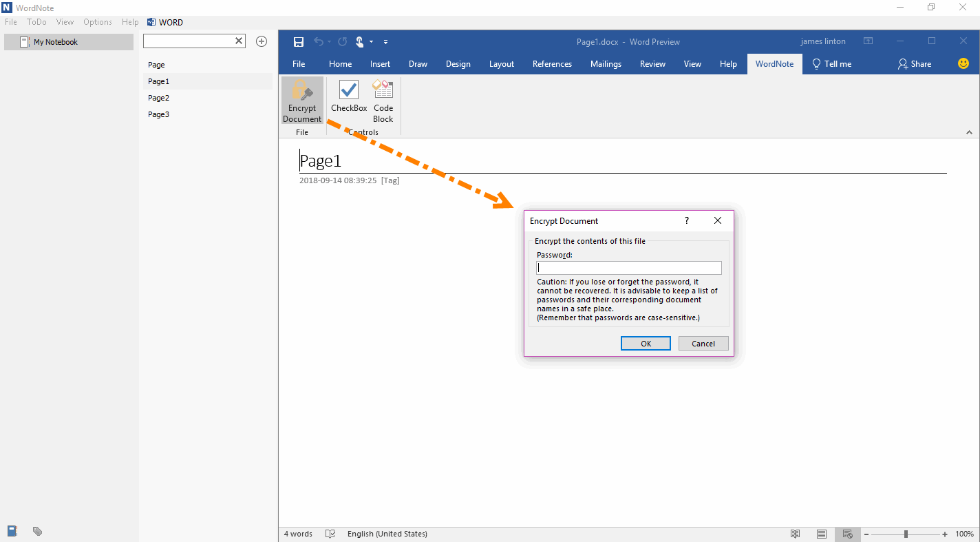Switch to Read Mode view icon
Screen dimensions: 980x542
point(795,534)
